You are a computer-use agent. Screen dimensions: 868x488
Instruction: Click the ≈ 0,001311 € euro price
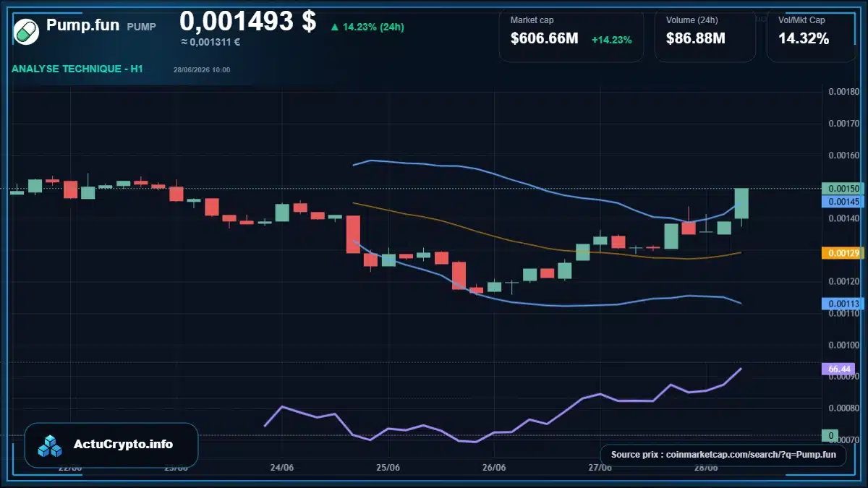(210, 42)
